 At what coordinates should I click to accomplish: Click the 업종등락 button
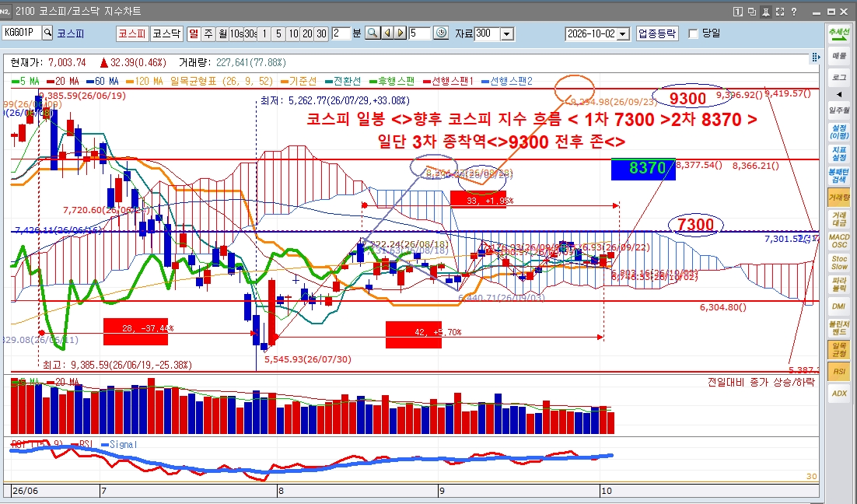tap(657, 33)
